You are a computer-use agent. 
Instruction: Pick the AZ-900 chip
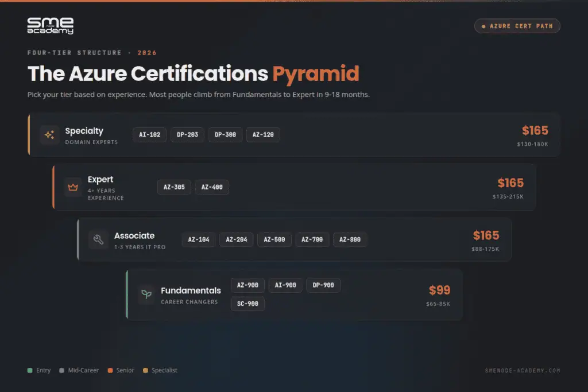point(247,285)
